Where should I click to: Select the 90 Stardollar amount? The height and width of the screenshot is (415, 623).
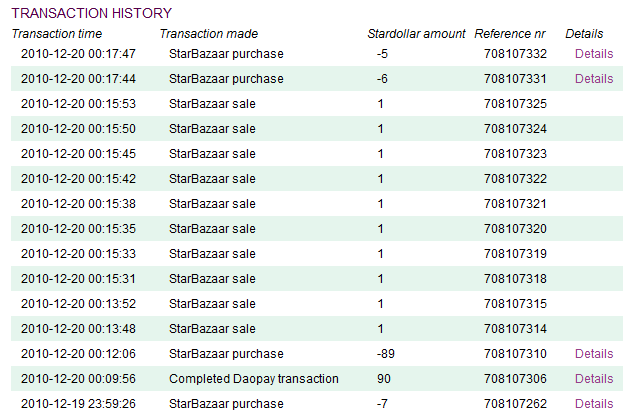tap(384, 379)
